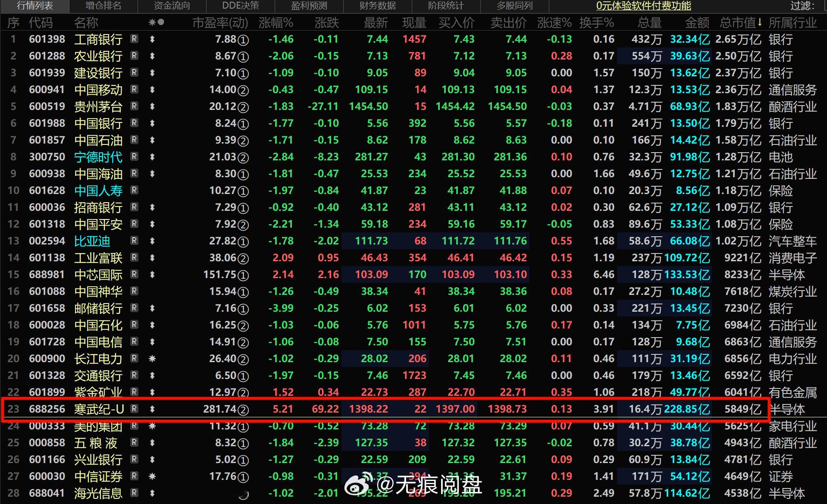Click the marker icon in the 邮储银行 row
The height and width of the screenshot is (504, 827).
click(x=152, y=308)
